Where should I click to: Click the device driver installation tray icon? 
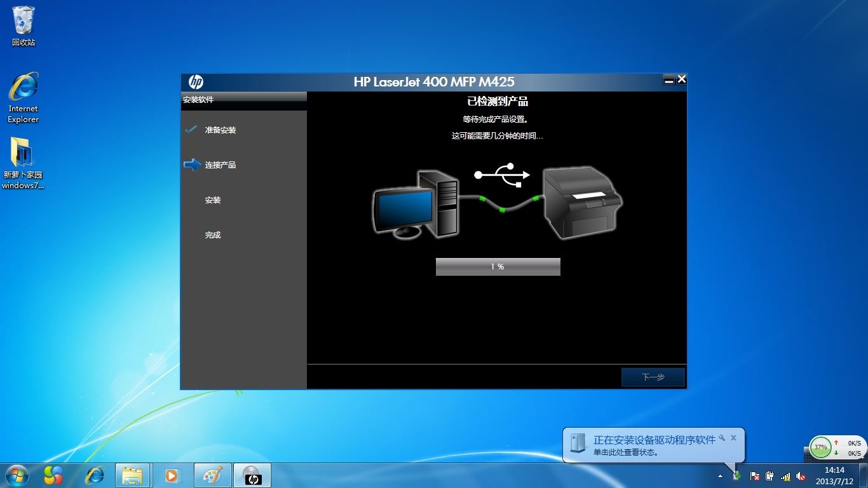pyautogui.click(x=737, y=475)
